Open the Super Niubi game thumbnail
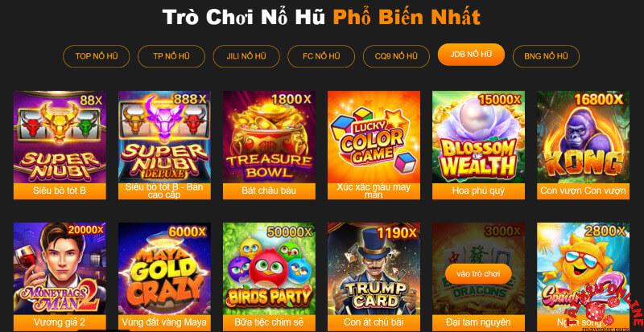 coord(60,137)
